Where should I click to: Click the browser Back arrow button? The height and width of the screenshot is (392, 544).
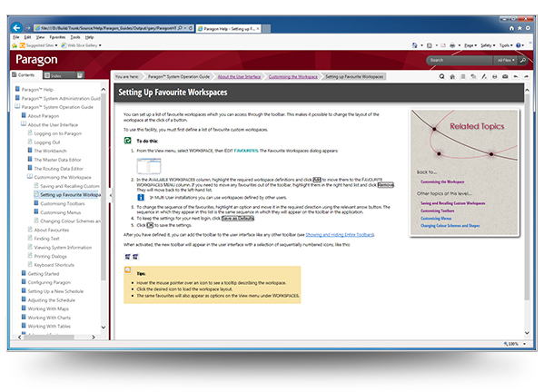coord(16,28)
